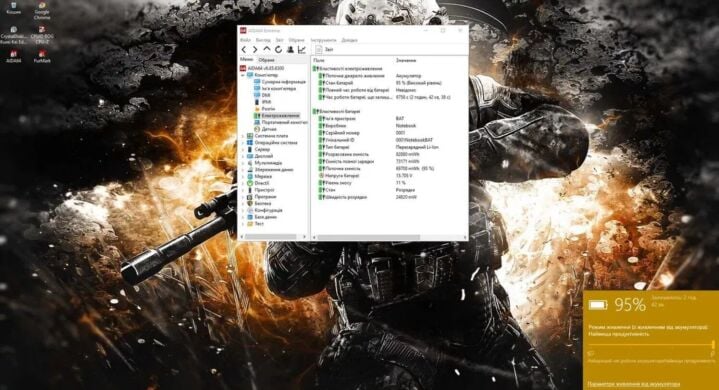
Task: Refresh the page with the circular arrow icon
Action: (278, 49)
